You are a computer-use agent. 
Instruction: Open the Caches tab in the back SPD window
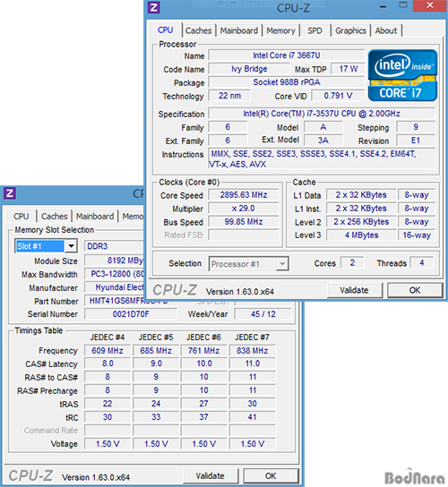click(55, 216)
